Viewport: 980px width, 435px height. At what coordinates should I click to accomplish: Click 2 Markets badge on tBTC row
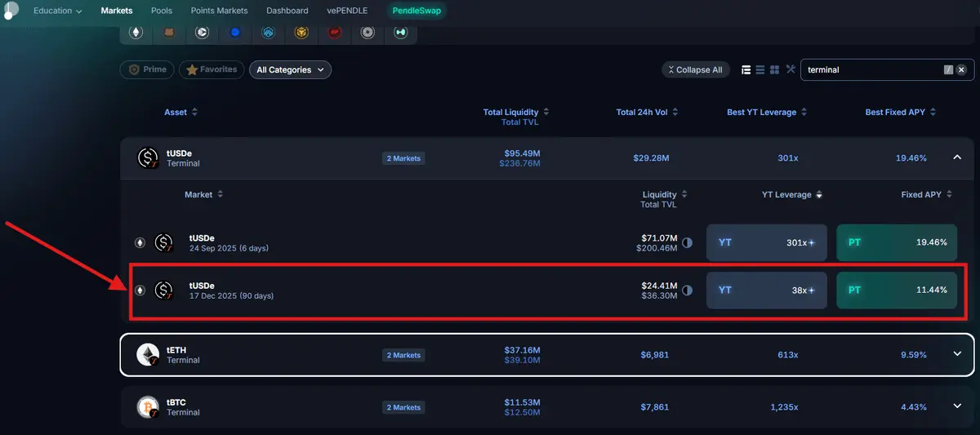(403, 407)
